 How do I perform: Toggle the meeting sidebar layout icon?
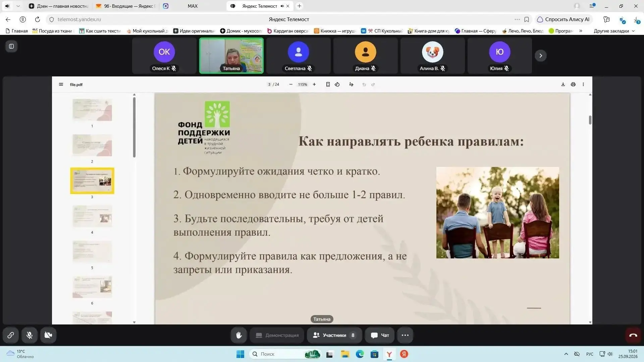point(11,46)
